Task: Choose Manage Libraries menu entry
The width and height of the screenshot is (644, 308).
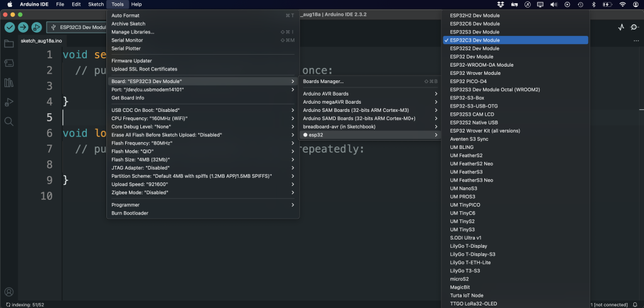Action: tap(203, 32)
